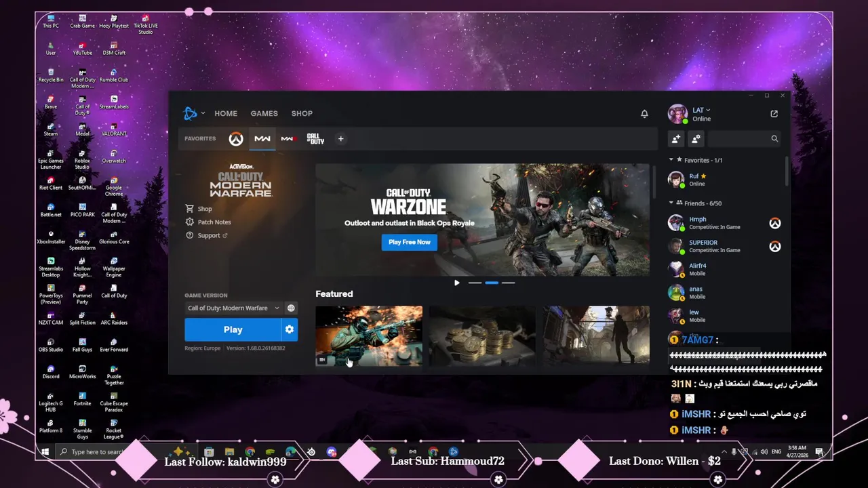Open the Crab Game desktop icon
This screenshot has height=488, width=868.
tap(82, 22)
